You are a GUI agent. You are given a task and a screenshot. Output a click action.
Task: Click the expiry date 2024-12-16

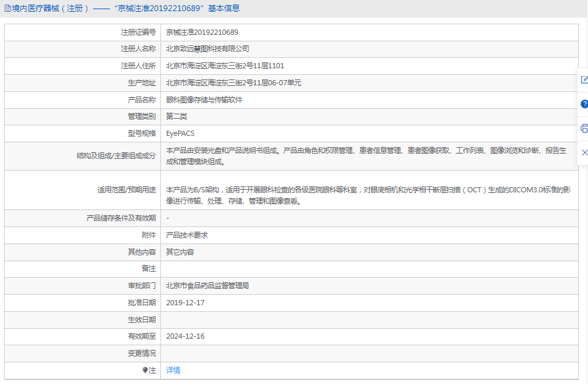(185, 336)
